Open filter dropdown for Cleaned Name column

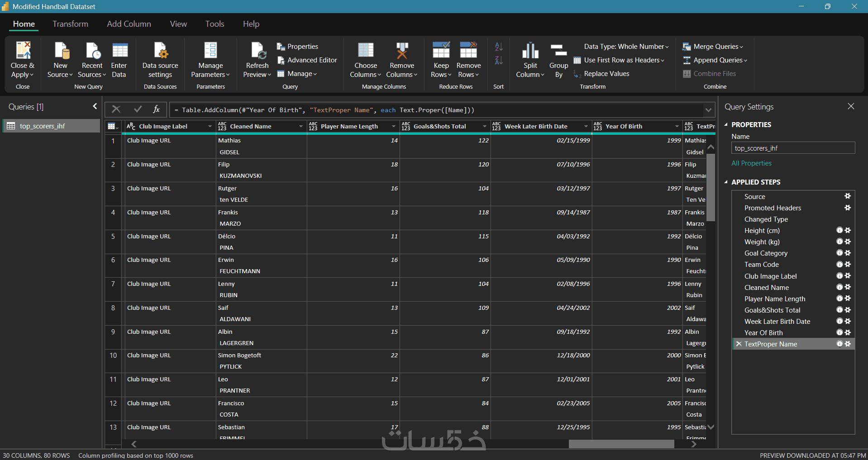pos(301,127)
